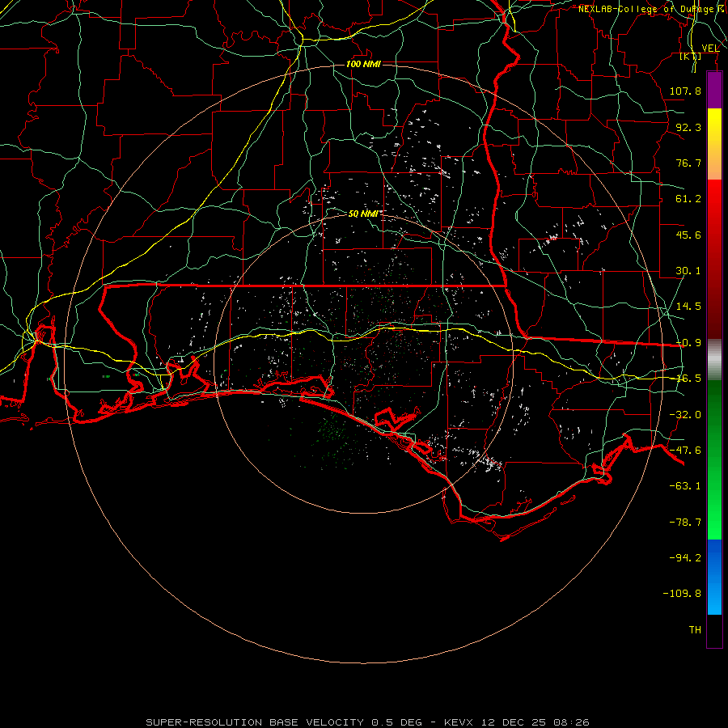Click the 76.7 value on the velocity scale
Image resolution: width=728 pixels, height=728 pixels.
coord(688,163)
